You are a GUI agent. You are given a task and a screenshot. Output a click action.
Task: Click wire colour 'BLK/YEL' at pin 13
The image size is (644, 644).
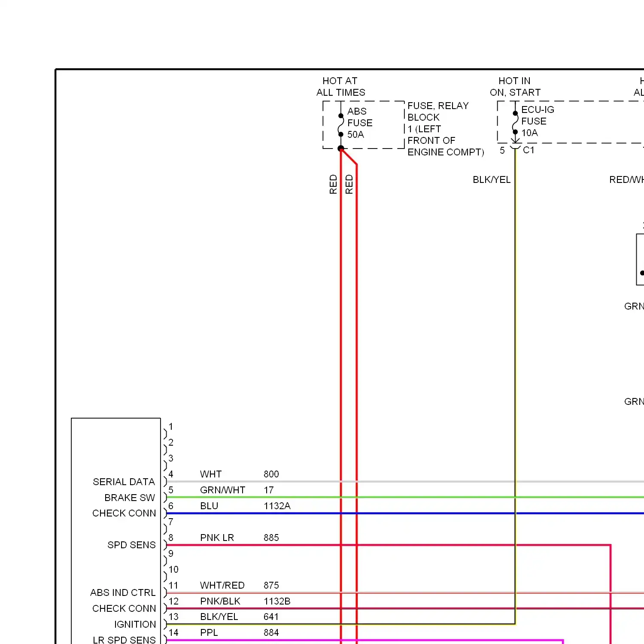pyautogui.click(x=219, y=617)
